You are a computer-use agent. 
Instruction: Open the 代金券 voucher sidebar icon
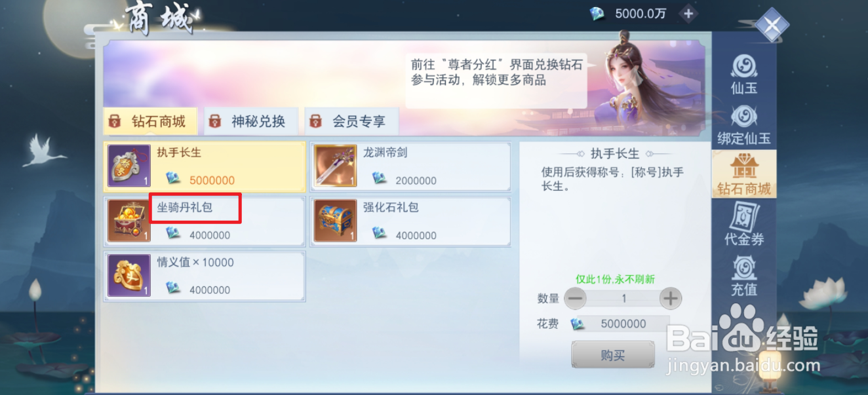coord(744,225)
